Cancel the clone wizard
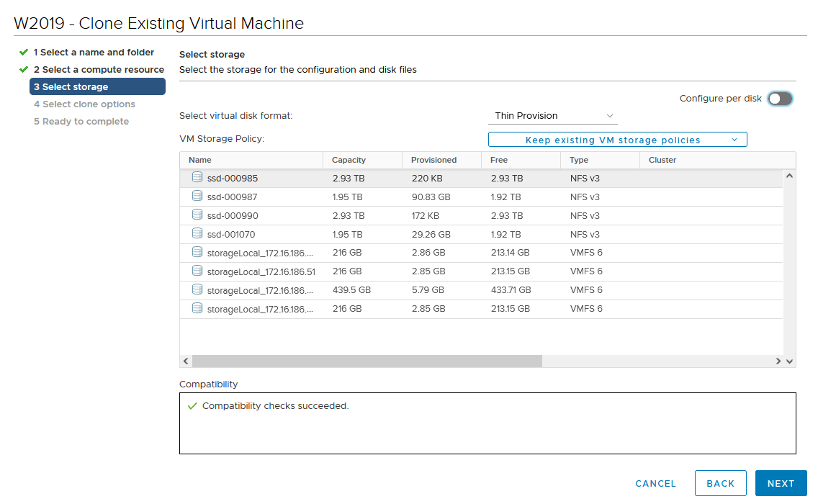This screenshot has height=504, width=818. pos(655,484)
